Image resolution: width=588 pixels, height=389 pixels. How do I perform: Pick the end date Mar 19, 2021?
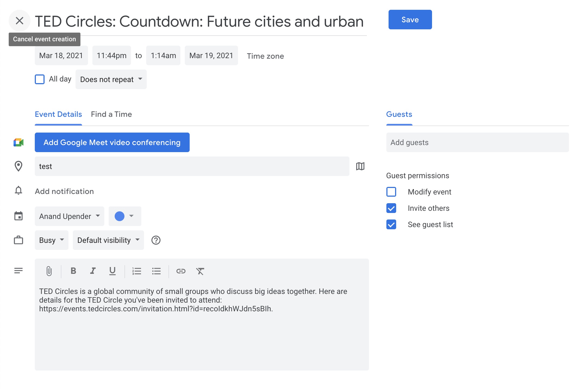point(211,55)
